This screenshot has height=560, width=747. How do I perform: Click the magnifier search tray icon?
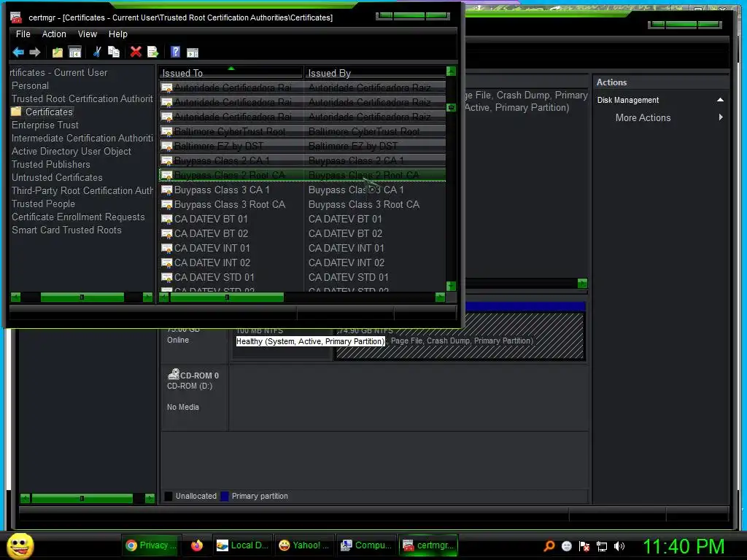[549, 546]
